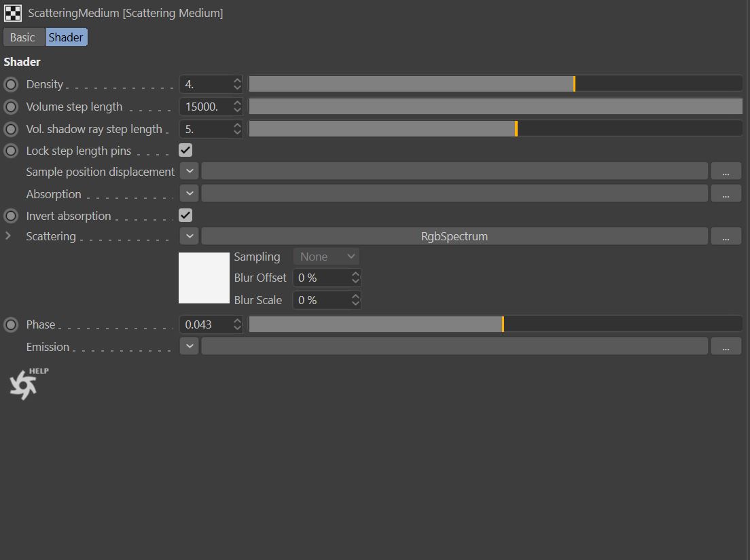Click the Density slider bar
This screenshot has width=750, height=560.
495,84
